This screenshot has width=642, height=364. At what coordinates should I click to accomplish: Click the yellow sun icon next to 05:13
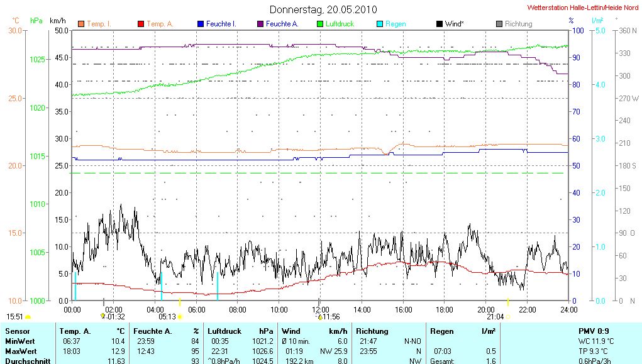point(180,317)
